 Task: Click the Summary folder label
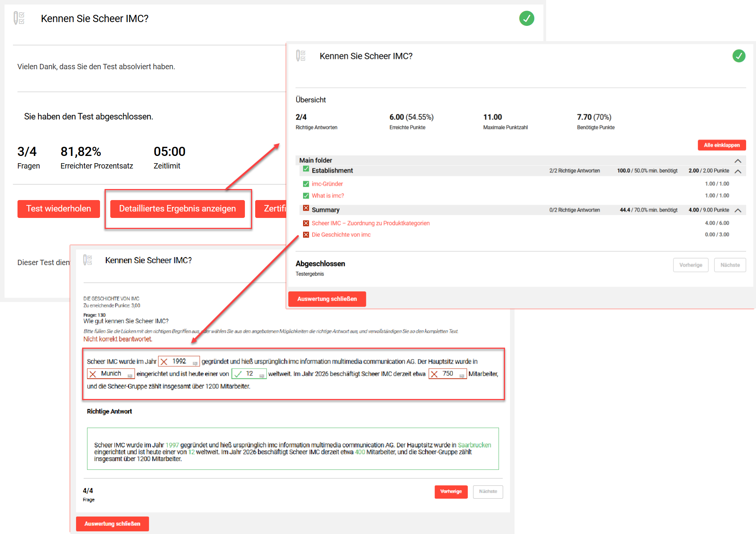(x=326, y=210)
